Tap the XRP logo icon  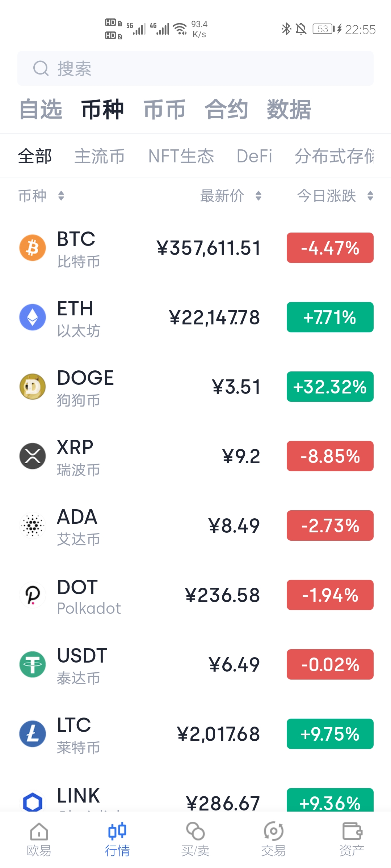[33, 456]
